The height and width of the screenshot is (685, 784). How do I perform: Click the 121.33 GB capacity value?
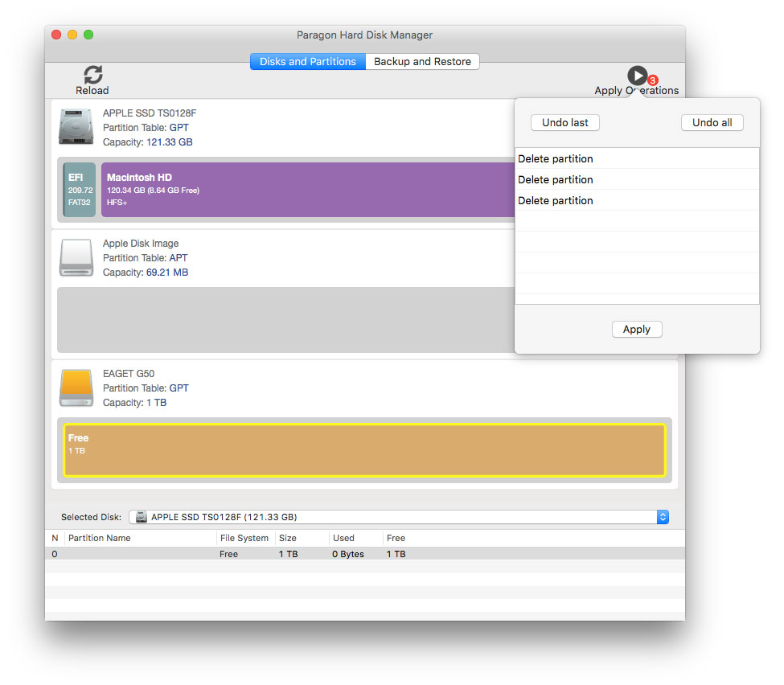click(169, 142)
